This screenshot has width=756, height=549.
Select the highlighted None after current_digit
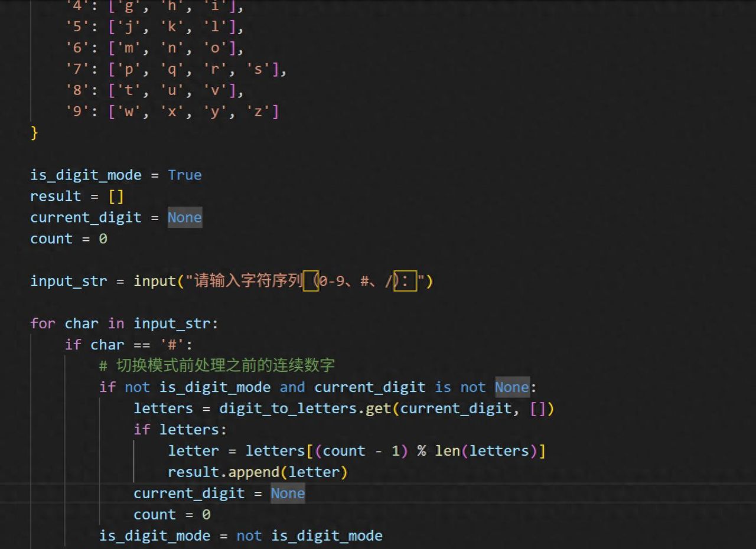(184, 217)
